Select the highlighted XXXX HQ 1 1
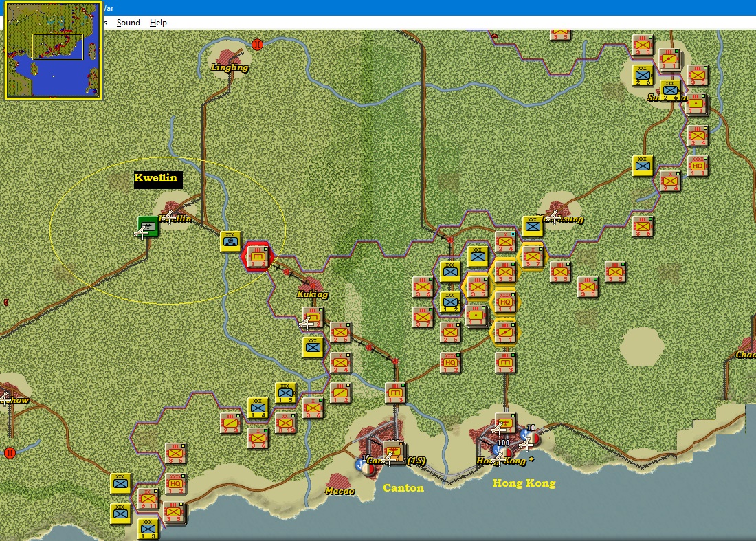Viewport: 756px width, 541px height. (505, 302)
